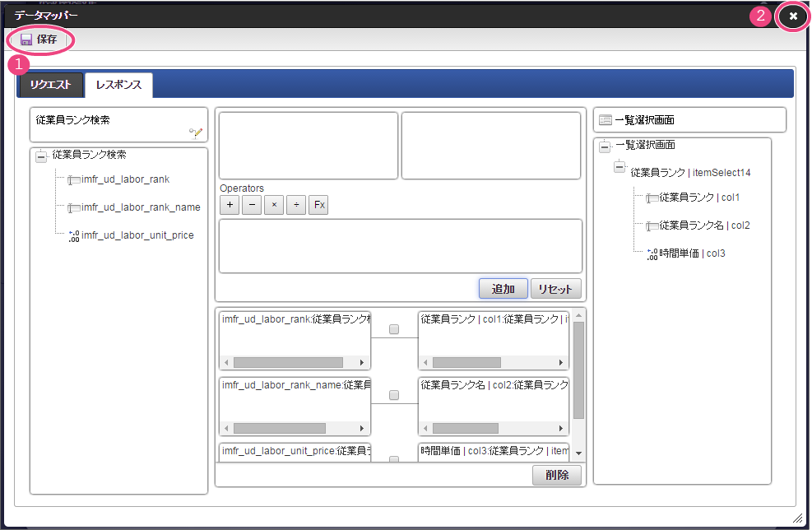The image size is (812, 530).
Task: Click the multiply operator button
Action: click(274, 205)
